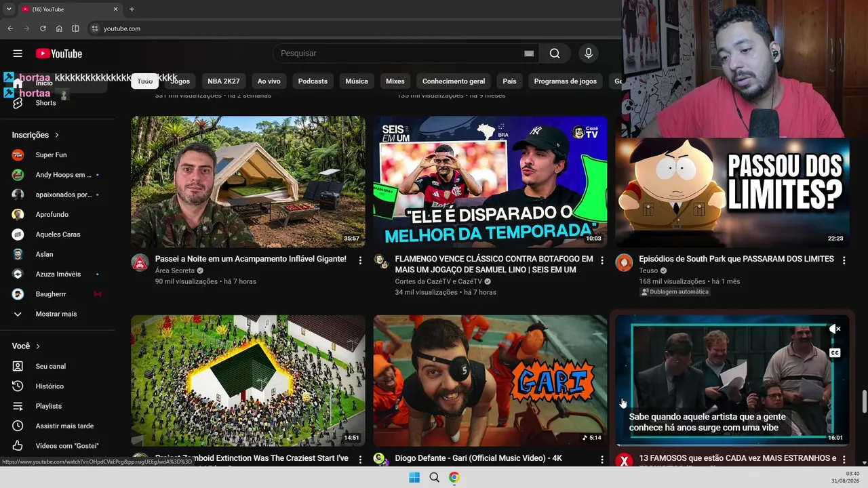The height and width of the screenshot is (488, 868).
Task: Play the inflatable tent camping thumbnail
Action: pos(248,182)
